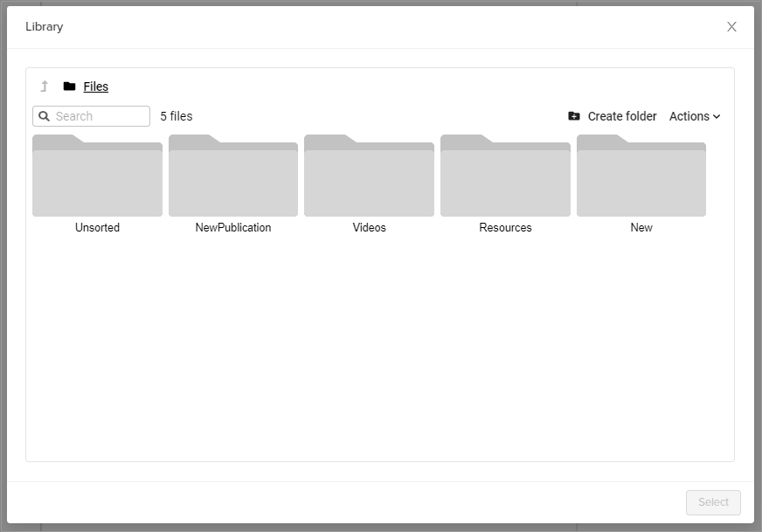The image size is (762, 532).
Task: Click the Unsorted folder name label
Action: click(x=97, y=227)
